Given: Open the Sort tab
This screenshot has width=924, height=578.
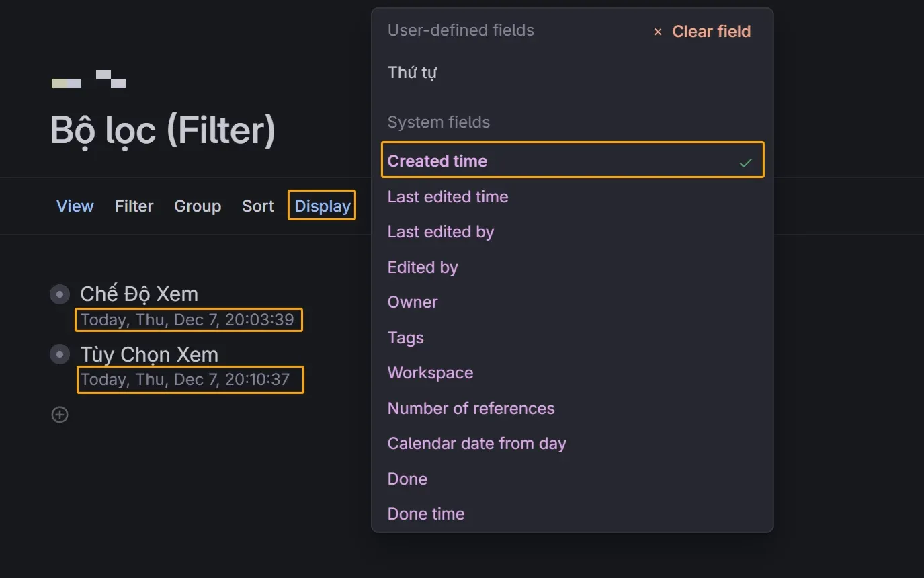Looking at the screenshot, I should pos(258,206).
